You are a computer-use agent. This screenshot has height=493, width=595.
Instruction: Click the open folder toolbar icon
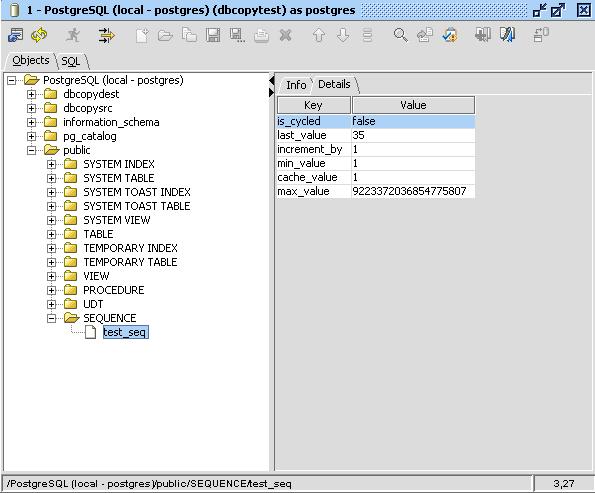[x=165, y=36]
